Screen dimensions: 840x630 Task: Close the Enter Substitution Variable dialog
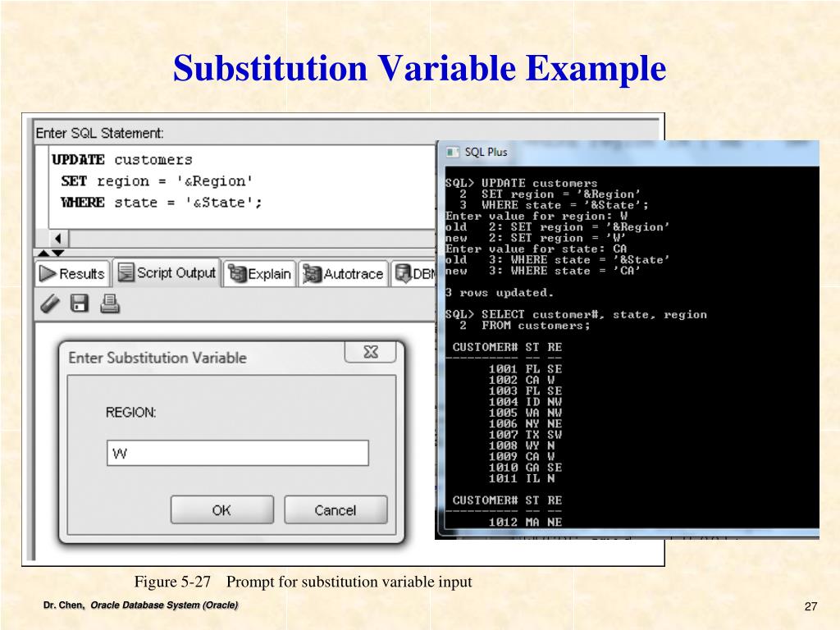click(371, 352)
